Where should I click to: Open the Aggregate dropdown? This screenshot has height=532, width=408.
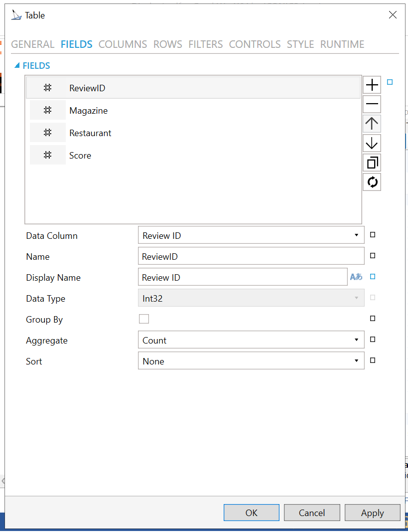[x=356, y=340]
